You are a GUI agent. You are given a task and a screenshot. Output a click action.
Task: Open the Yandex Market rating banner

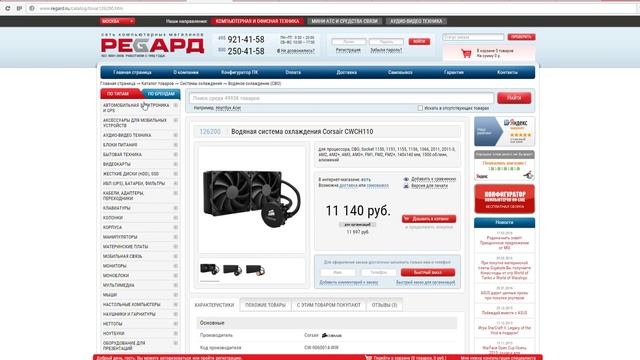coord(504,131)
